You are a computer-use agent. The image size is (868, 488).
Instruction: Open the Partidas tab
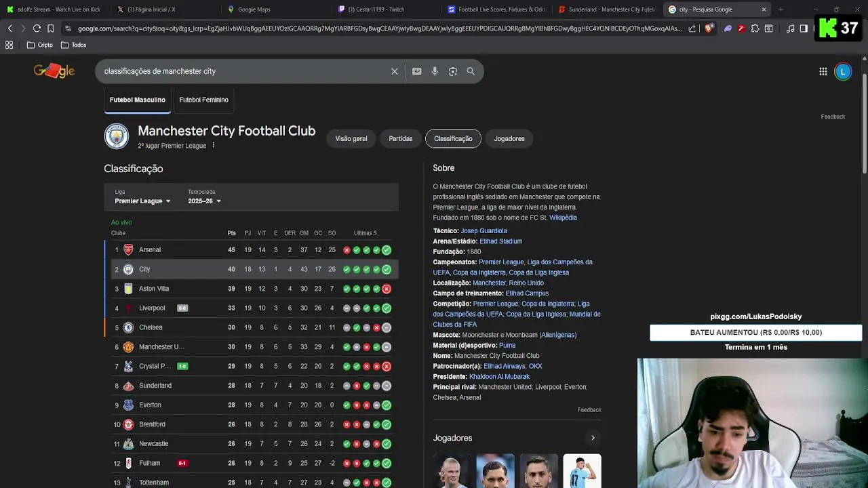pyautogui.click(x=401, y=138)
